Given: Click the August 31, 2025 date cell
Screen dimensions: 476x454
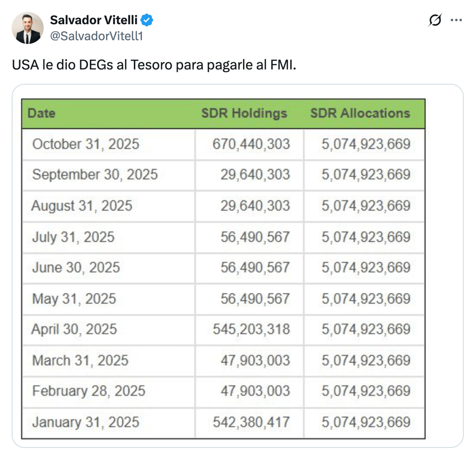Looking at the screenshot, I should coord(82,206).
